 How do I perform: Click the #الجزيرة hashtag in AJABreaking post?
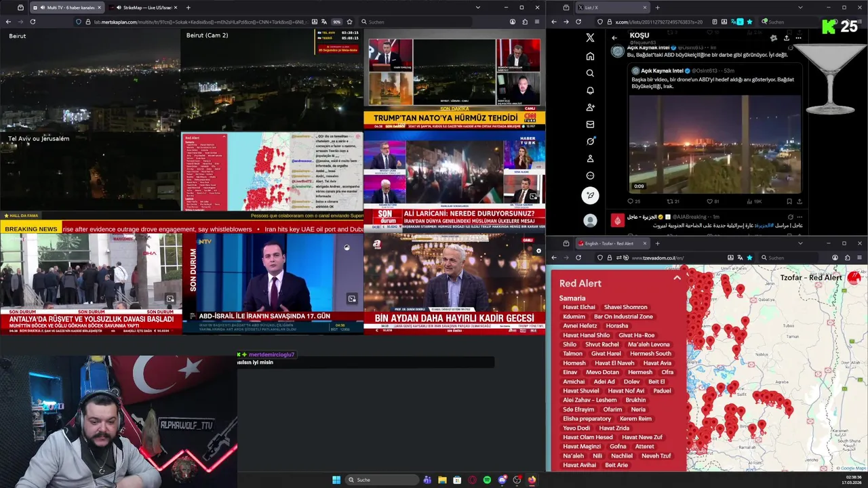pos(764,225)
